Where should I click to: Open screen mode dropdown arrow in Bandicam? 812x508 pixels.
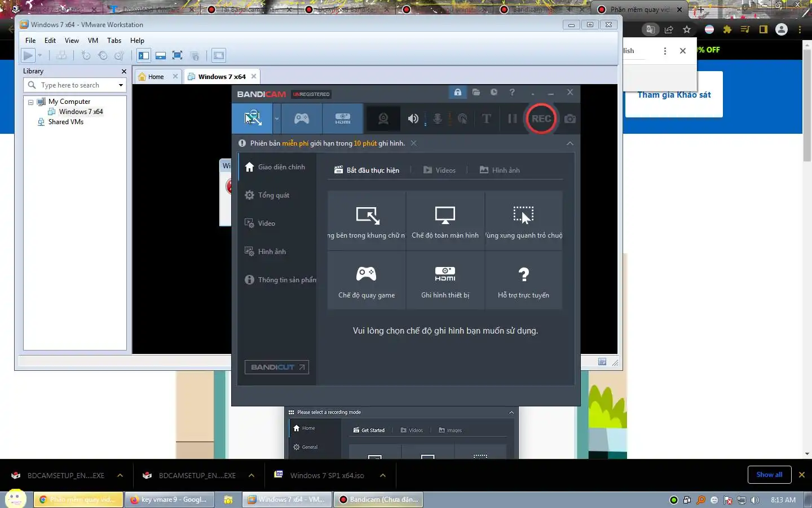(x=277, y=119)
